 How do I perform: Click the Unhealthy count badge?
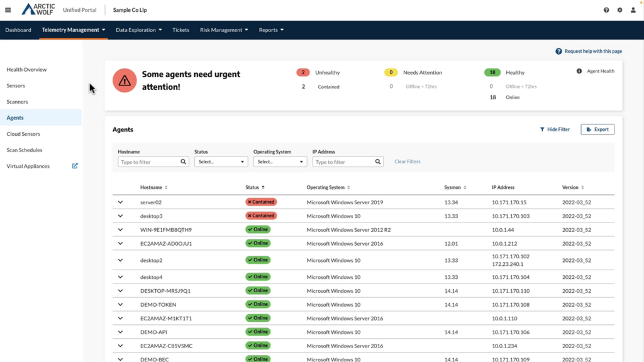304,72
